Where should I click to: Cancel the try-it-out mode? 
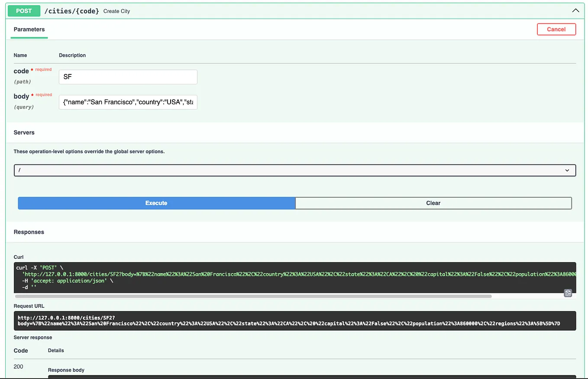pyautogui.click(x=556, y=29)
